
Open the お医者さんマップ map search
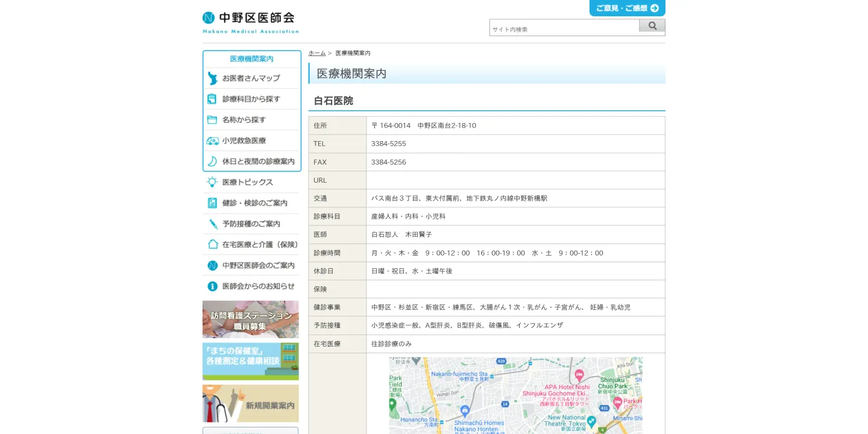252,78
